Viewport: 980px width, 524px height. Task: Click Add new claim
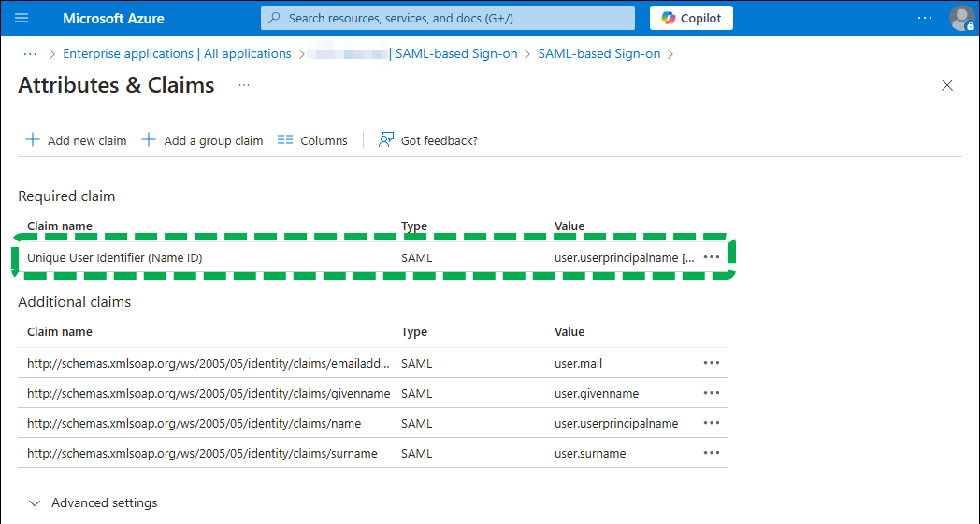(x=76, y=140)
